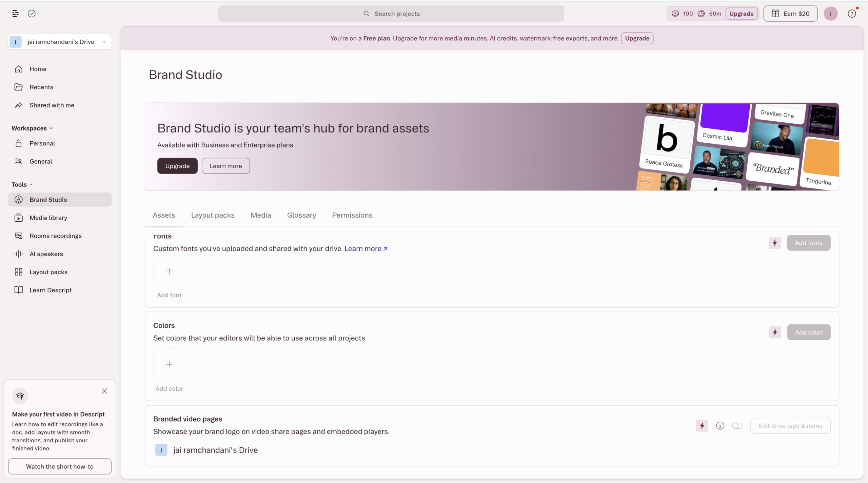The height and width of the screenshot is (483, 868).
Task: Toggle the Branded video pages switch
Action: point(737,426)
